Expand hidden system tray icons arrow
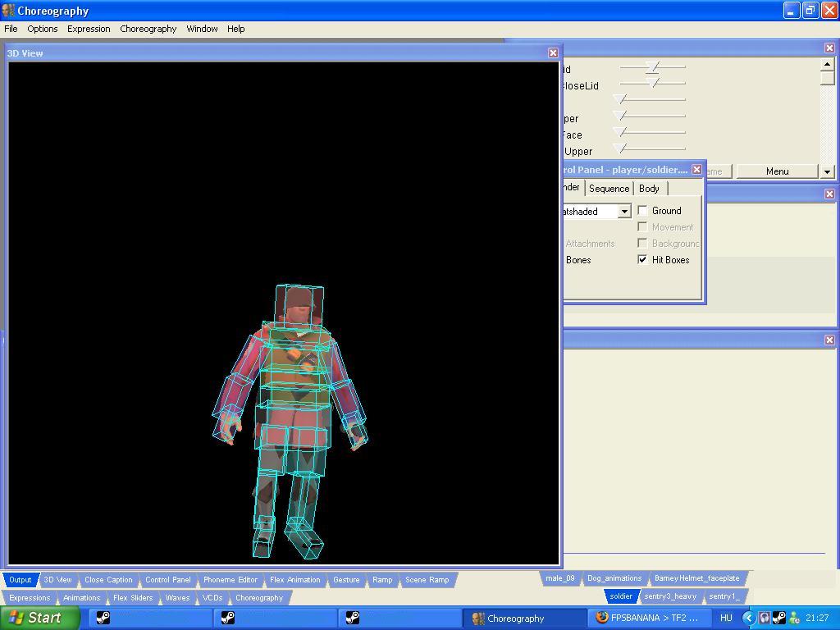The width and height of the screenshot is (840, 630). tap(748, 618)
